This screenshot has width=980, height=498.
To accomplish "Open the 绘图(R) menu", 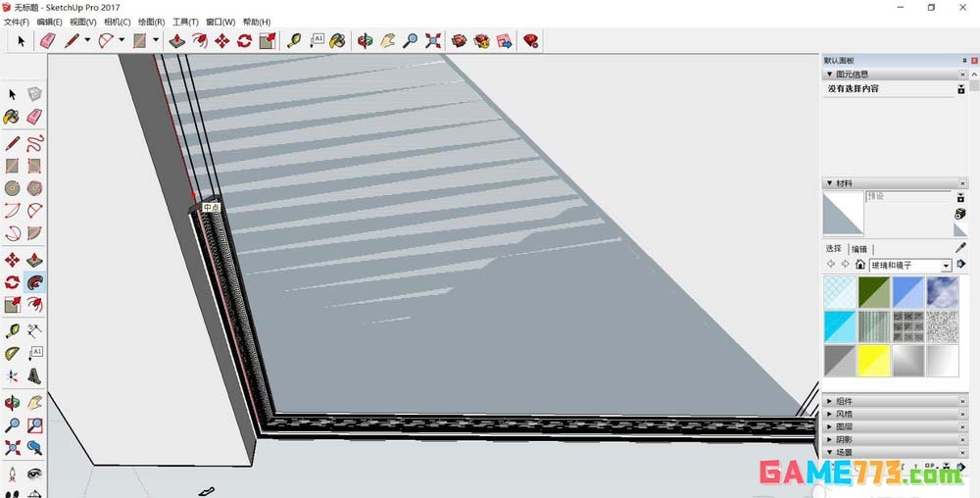I will (151, 22).
